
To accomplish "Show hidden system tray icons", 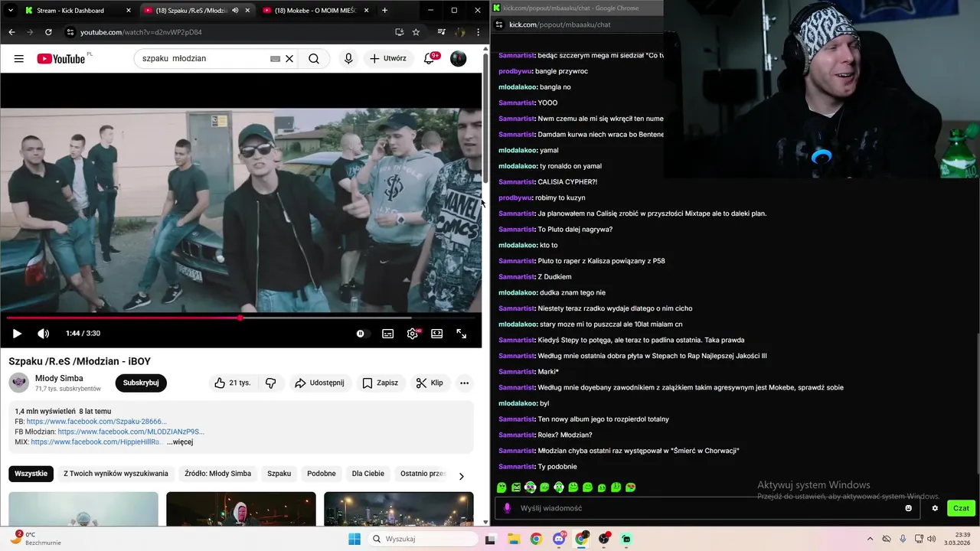I will pyautogui.click(x=870, y=539).
